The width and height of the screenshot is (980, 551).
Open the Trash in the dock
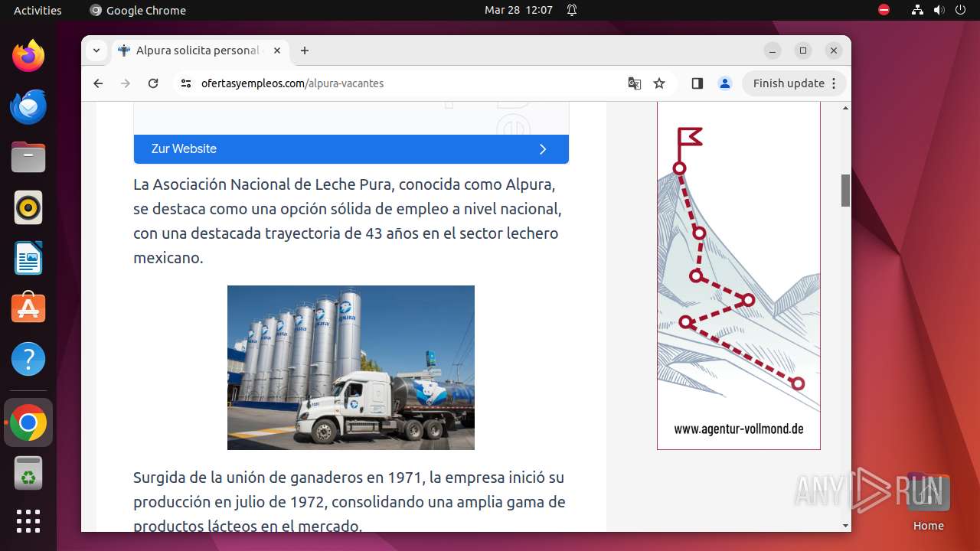click(x=28, y=474)
